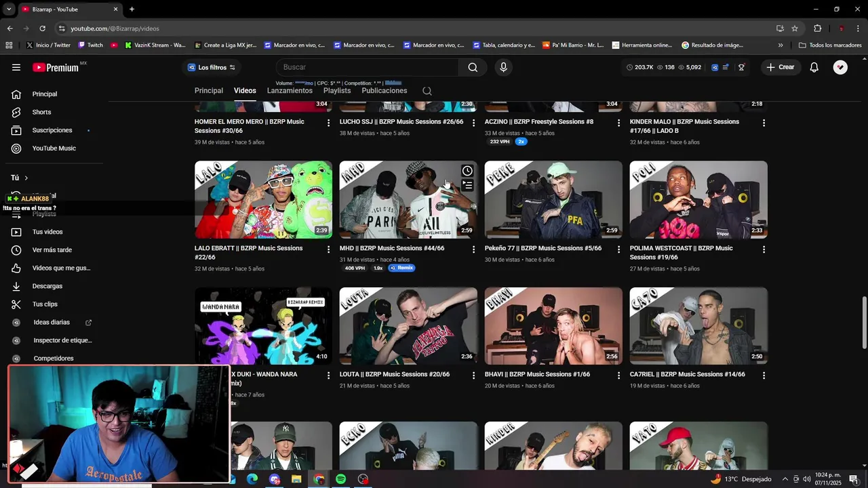Open the Playlists channel tab
The image size is (868, 488).
(337, 91)
